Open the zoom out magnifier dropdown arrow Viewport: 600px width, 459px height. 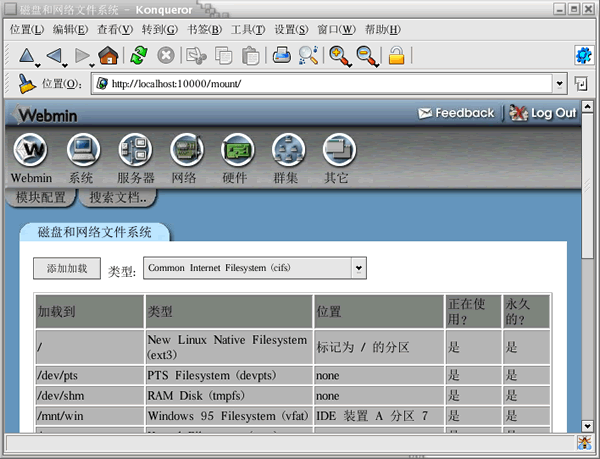pos(377,66)
